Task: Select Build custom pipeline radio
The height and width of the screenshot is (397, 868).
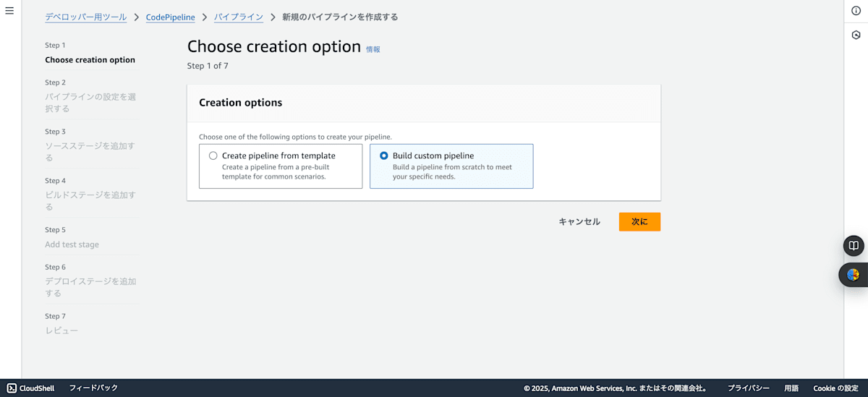Action: pyautogui.click(x=383, y=155)
